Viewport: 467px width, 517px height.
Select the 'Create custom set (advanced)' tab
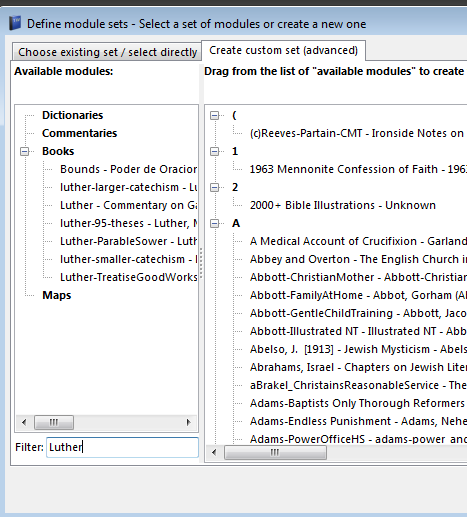[x=283, y=50]
